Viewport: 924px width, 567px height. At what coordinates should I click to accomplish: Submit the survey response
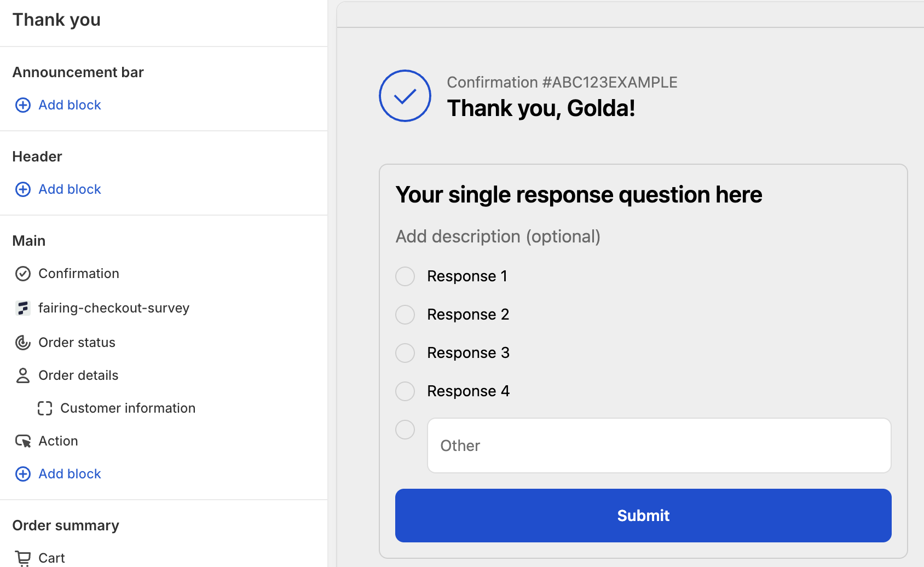(x=643, y=516)
